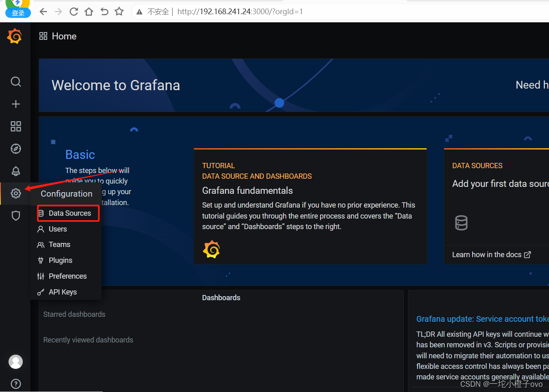Click the browser back arrow
The image size is (549, 392).
(44, 11)
